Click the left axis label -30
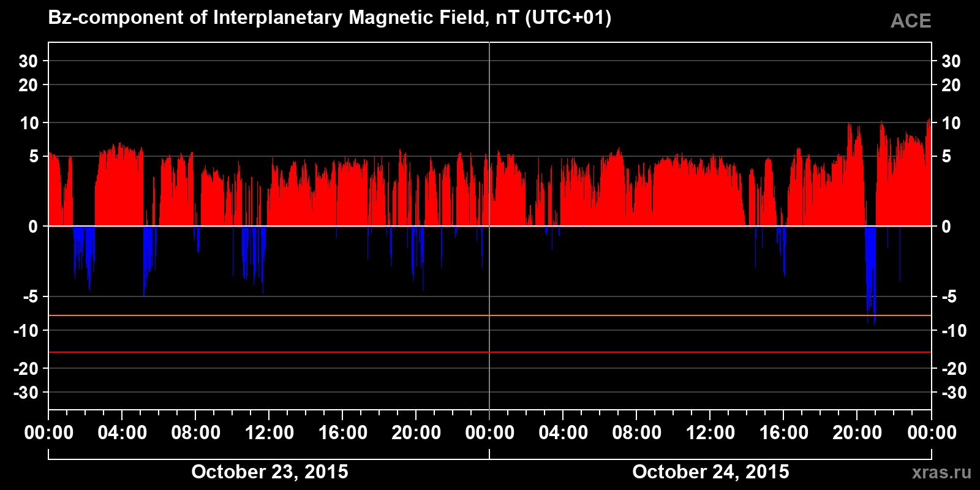980x490 pixels. point(26,393)
